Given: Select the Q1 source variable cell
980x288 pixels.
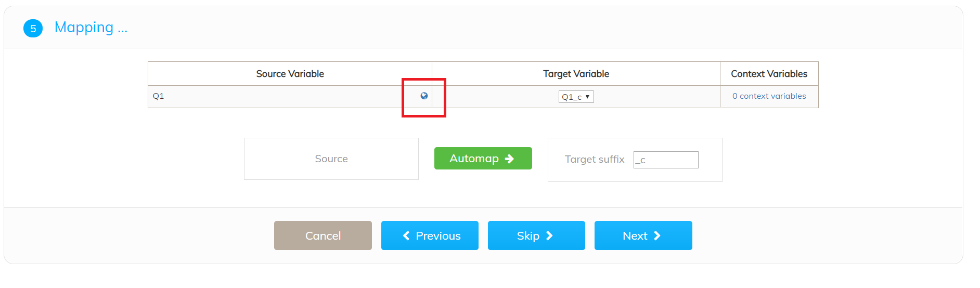Looking at the screenshot, I should pyautogui.click(x=290, y=96).
